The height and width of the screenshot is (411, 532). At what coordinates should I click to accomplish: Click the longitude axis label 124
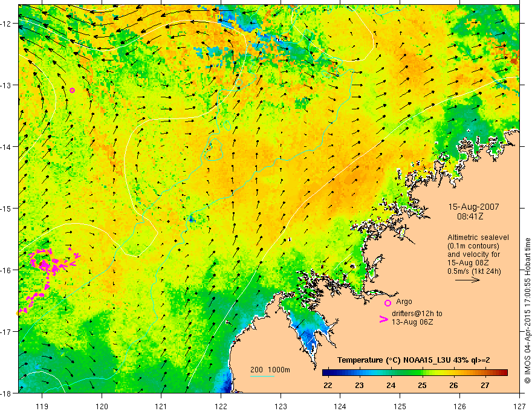(340, 407)
